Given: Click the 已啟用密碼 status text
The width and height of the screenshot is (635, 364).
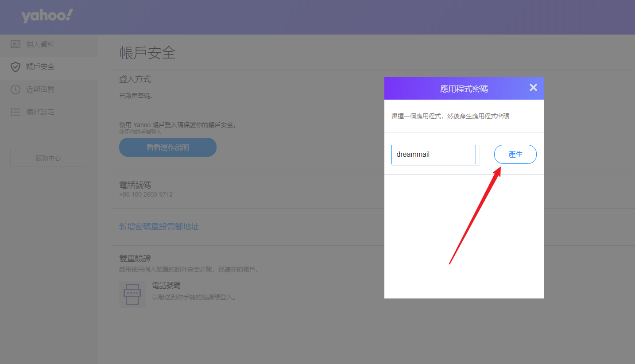Looking at the screenshot, I should 136,96.
